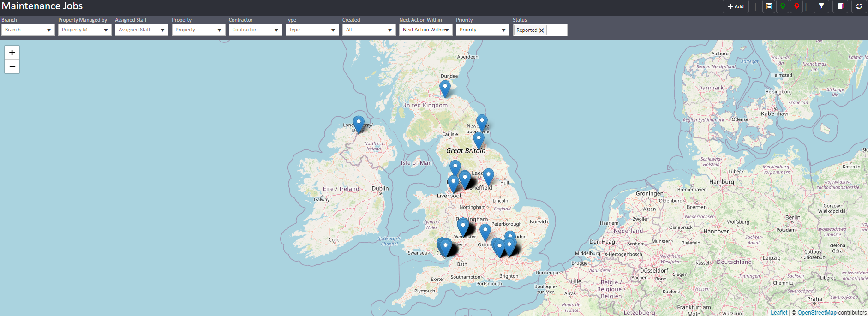Click the Add maintenance job button
868x316 pixels.
[736, 6]
